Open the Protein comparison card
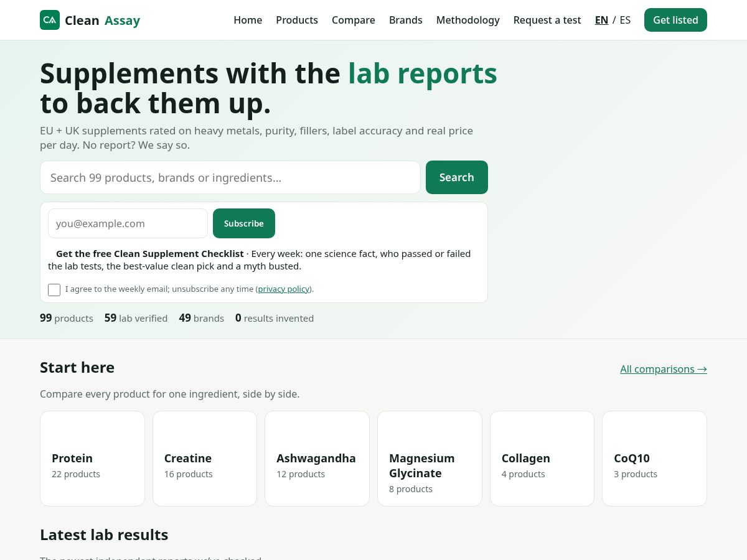 pyautogui.click(x=92, y=459)
